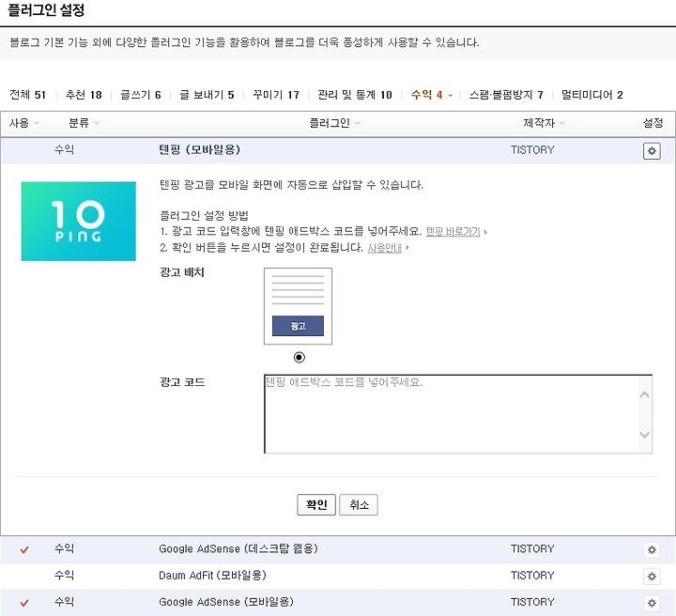The width and height of the screenshot is (676, 616).
Task: Open settings gear for Daum AdFit (모바일용)
Action: [652, 577]
